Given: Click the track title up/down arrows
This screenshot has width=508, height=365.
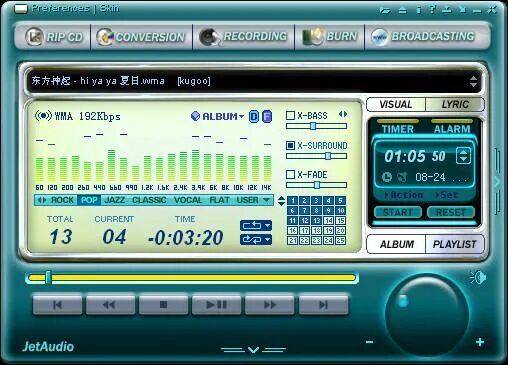Looking at the screenshot, I should pos(473,81).
